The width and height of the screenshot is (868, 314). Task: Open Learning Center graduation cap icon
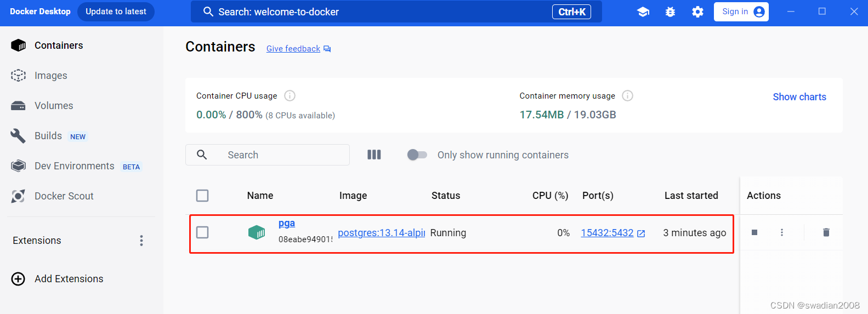click(x=643, y=12)
